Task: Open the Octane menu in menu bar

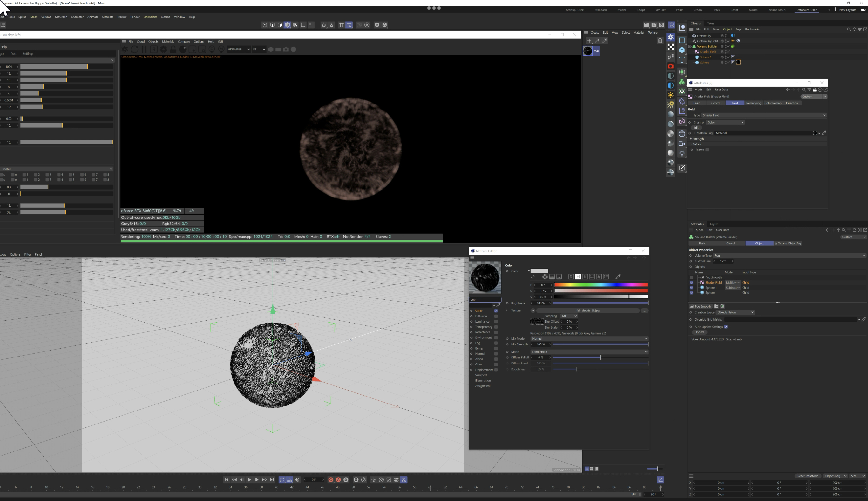Action: [165, 17]
